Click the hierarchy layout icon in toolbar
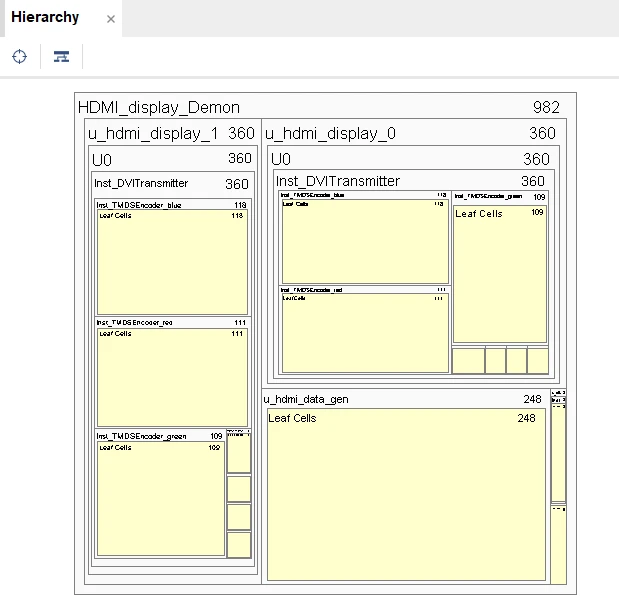This screenshot has height=599, width=619. 61,56
